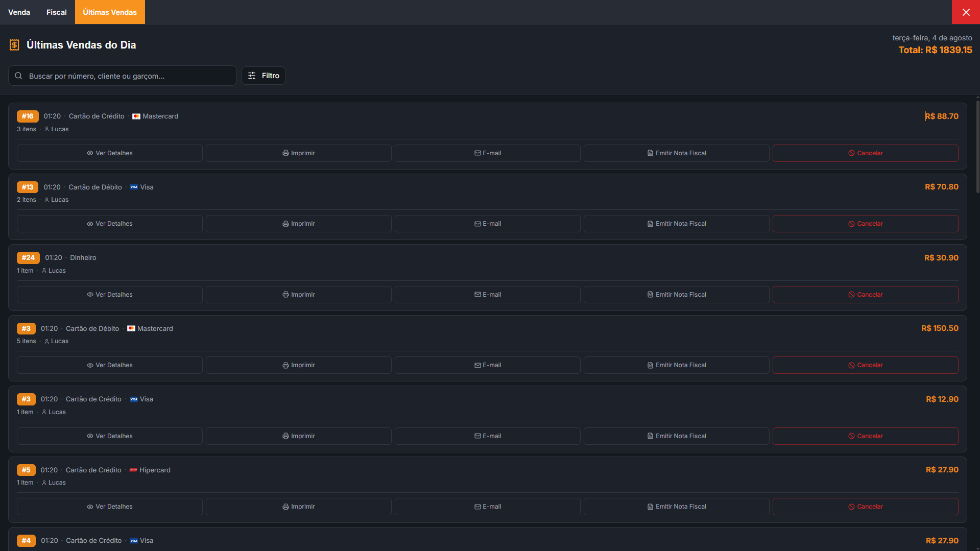Viewport: 980px width, 551px height.
Task: Email the R$ 88.70 sale receipt
Action: coord(488,153)
